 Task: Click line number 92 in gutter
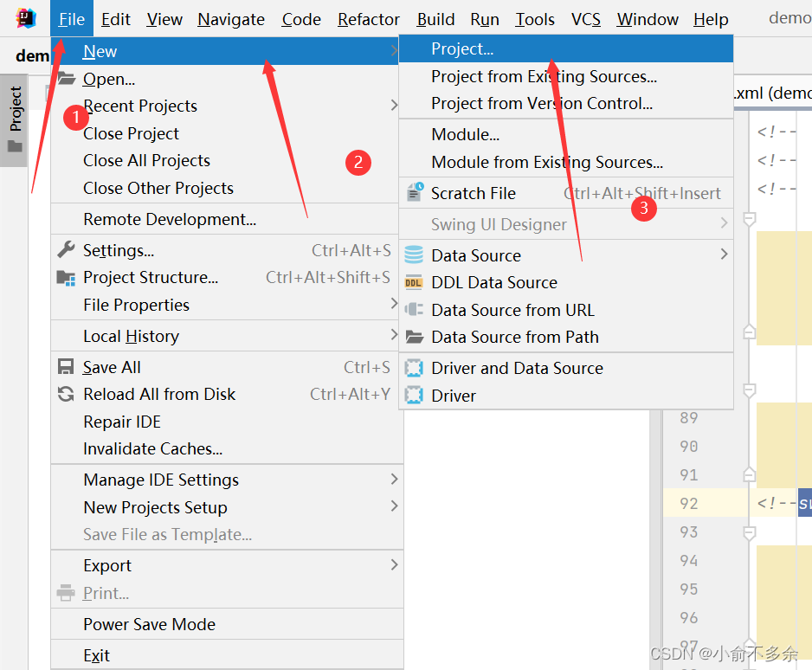(x=689, y=503)
